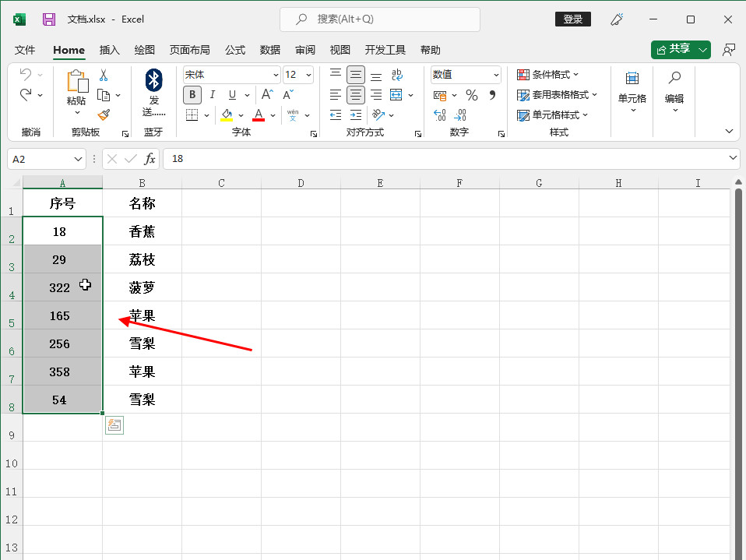Viewport: 746px width, 560px height.
Task: Open the comments person icon
Action: 728,50
